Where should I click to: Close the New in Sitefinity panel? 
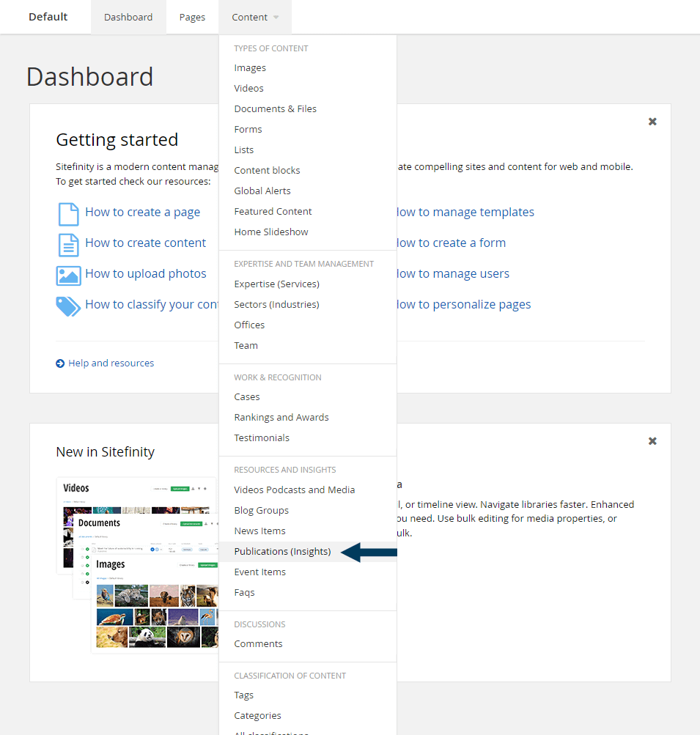pos(652,441)
